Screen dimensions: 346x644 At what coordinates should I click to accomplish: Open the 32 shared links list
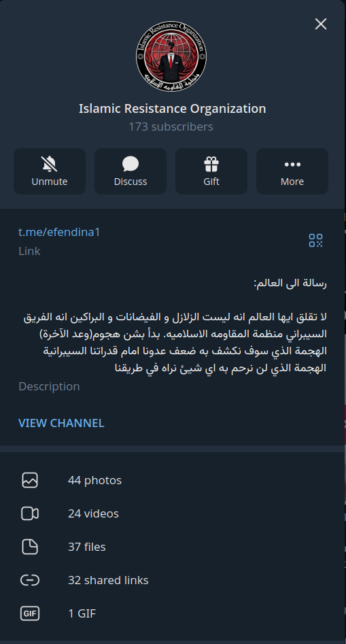coord(173,580)
